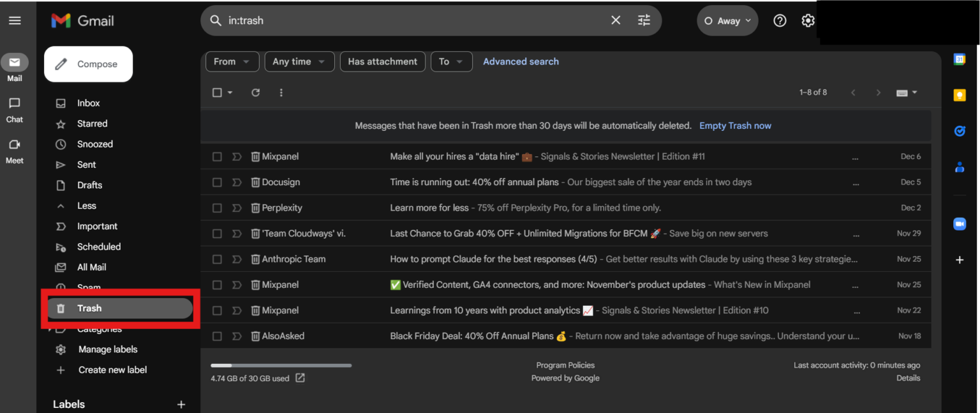980x413 pixels.
Task: Open Meet from the left navigation
Action: pos(14,151)
